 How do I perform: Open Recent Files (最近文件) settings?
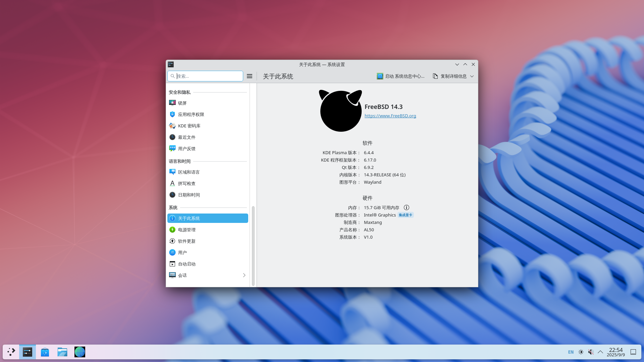pyautogui.click(x=208, y=137)
